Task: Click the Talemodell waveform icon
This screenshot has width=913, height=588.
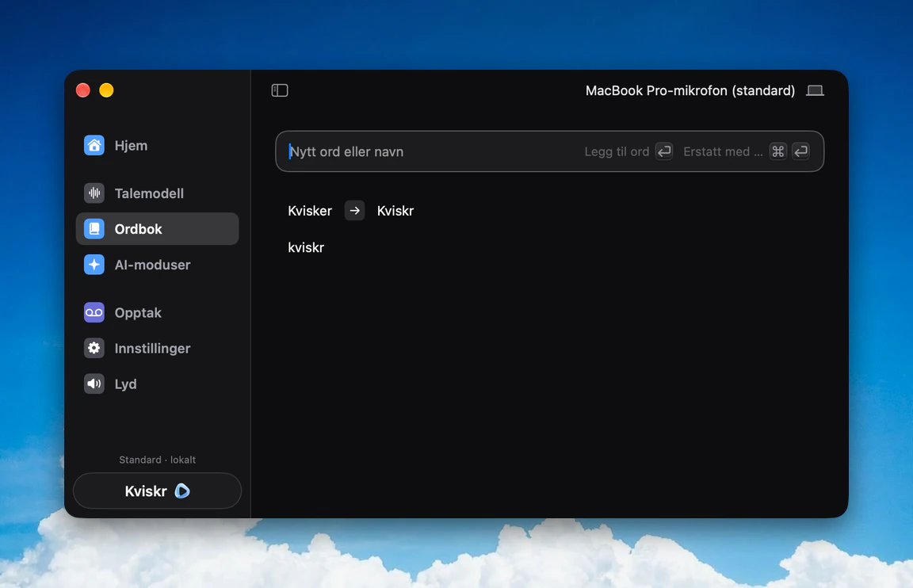Action: pos(94,193)
